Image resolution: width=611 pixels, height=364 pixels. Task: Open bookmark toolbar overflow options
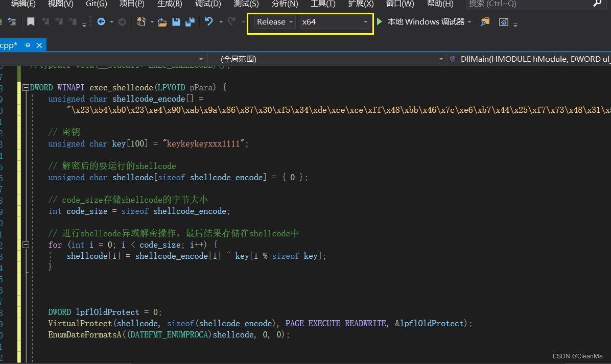84,25
